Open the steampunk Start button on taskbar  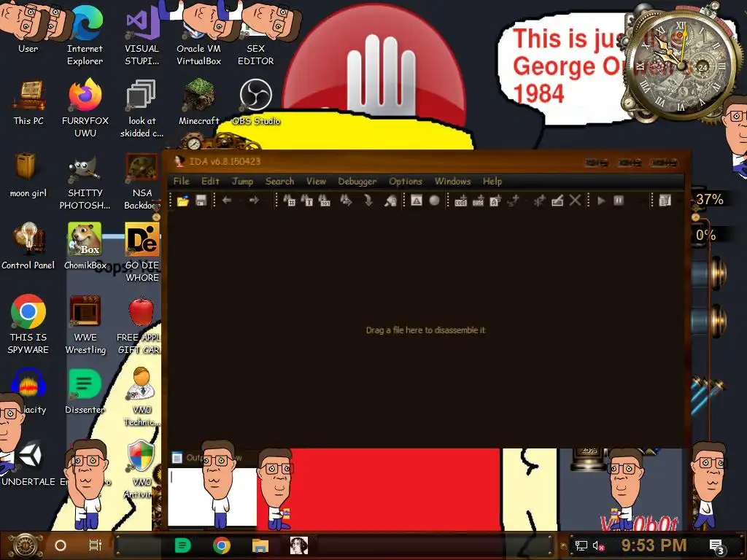[25, 545]
